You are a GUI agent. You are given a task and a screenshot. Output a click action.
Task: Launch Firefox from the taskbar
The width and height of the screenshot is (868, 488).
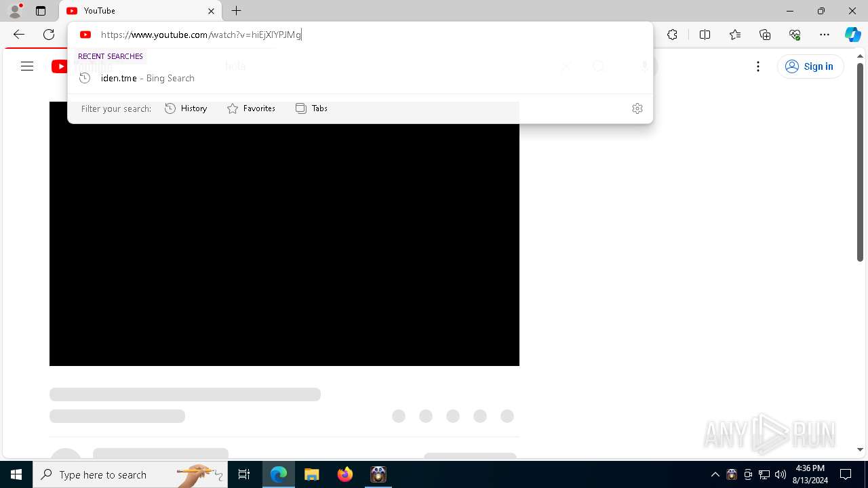(x=345, y=474)
